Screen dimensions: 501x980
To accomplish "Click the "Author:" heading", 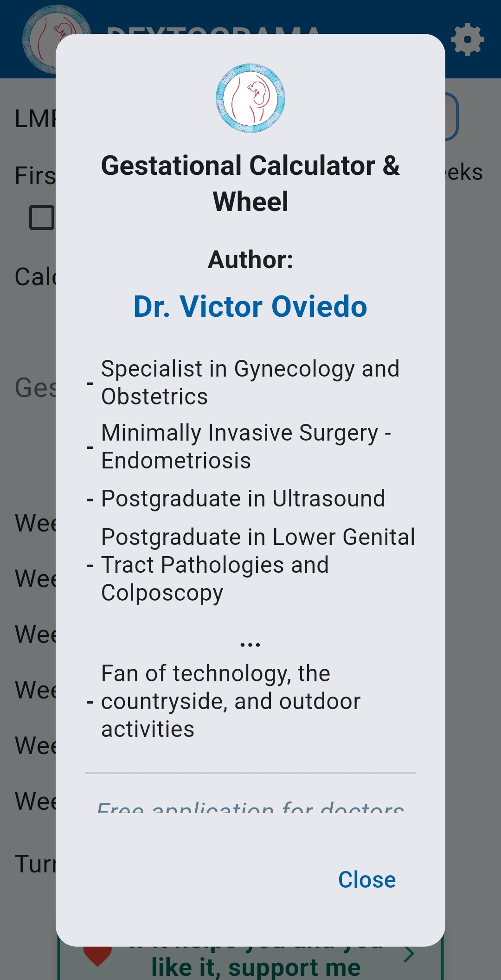I will pyautogui.click(x=250, y=260).
